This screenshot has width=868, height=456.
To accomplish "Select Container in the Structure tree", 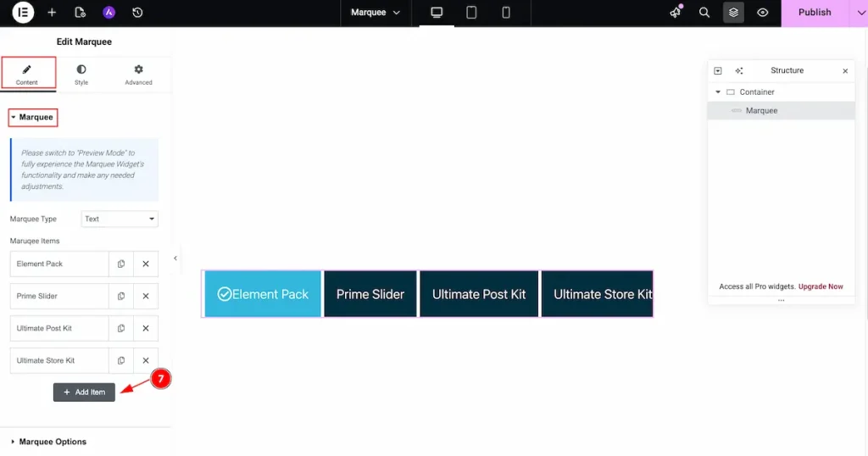I will [x=782, y=92].
